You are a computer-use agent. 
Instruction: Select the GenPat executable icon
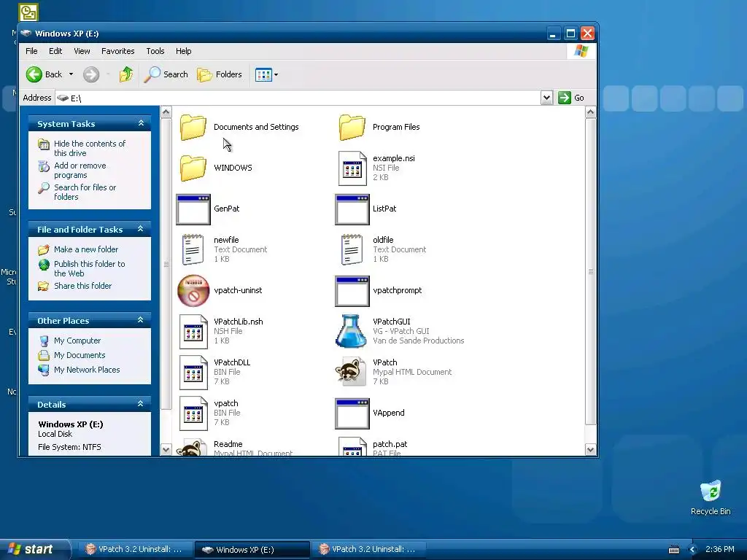[193, 209]
